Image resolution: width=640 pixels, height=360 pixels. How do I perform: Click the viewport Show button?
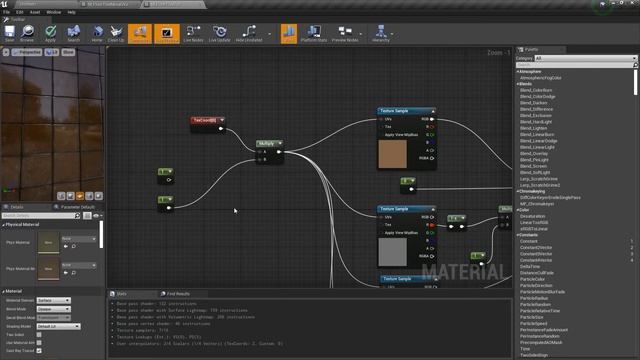coord(68,52)
